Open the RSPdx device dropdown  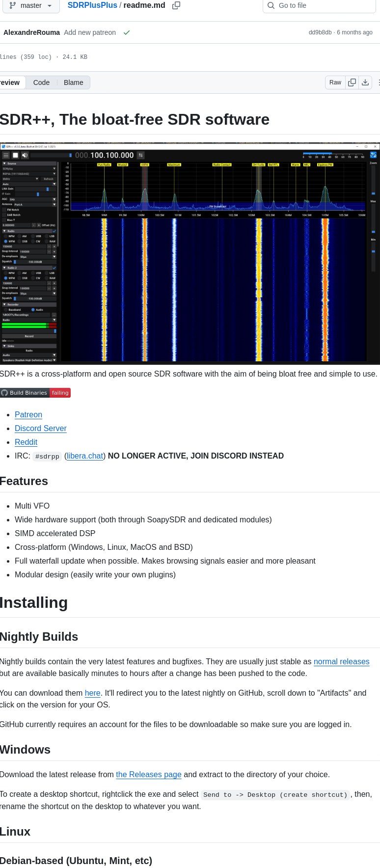pyautogui.click(x=29, y=174)
